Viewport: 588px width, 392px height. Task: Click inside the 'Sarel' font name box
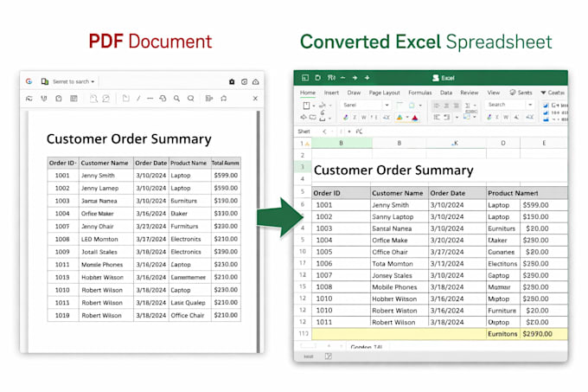(361, 105)
